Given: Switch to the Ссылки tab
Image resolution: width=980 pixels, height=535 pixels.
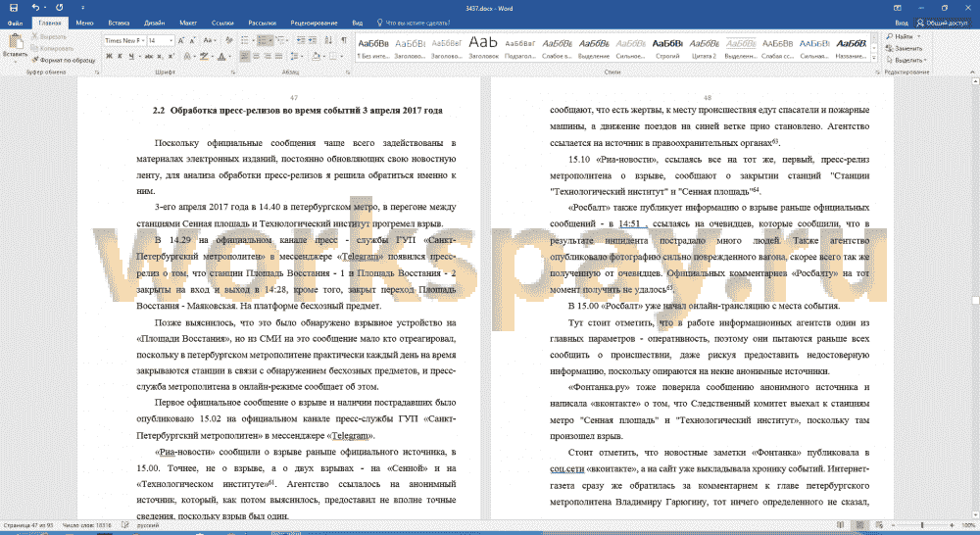Looking at the screenshot, I should (x=222, y=24).
